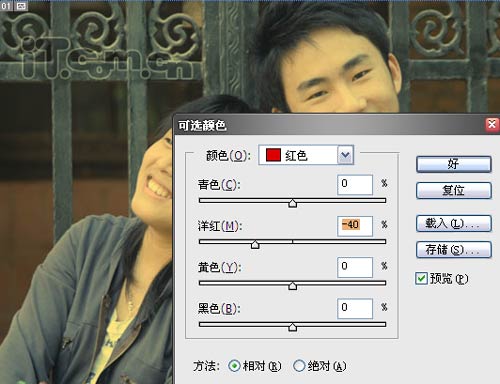Select the 相对(R) relative method radio
The image size is (500, 384).
pyautogui.click(x=234, y=366)
